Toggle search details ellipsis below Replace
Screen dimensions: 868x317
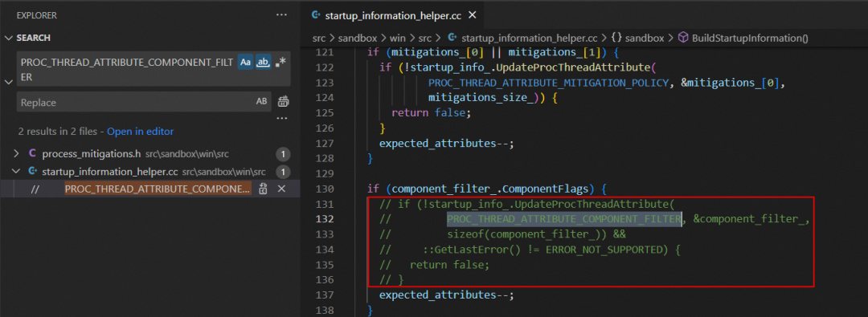(282, 118)
